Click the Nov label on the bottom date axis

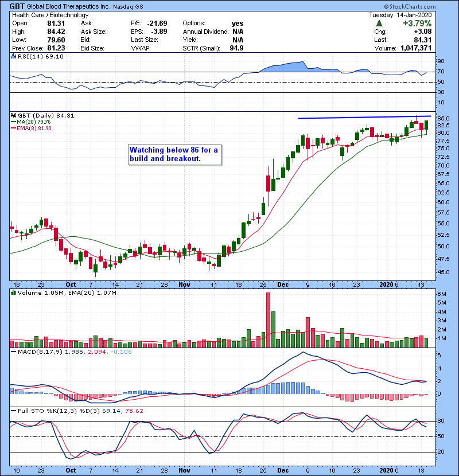tap(184, 470)
